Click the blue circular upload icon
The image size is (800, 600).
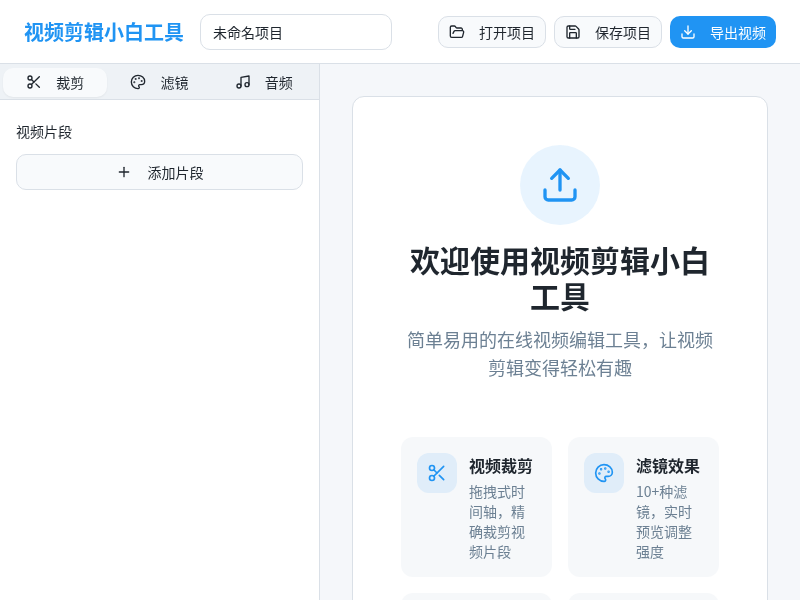pos(560,184)
